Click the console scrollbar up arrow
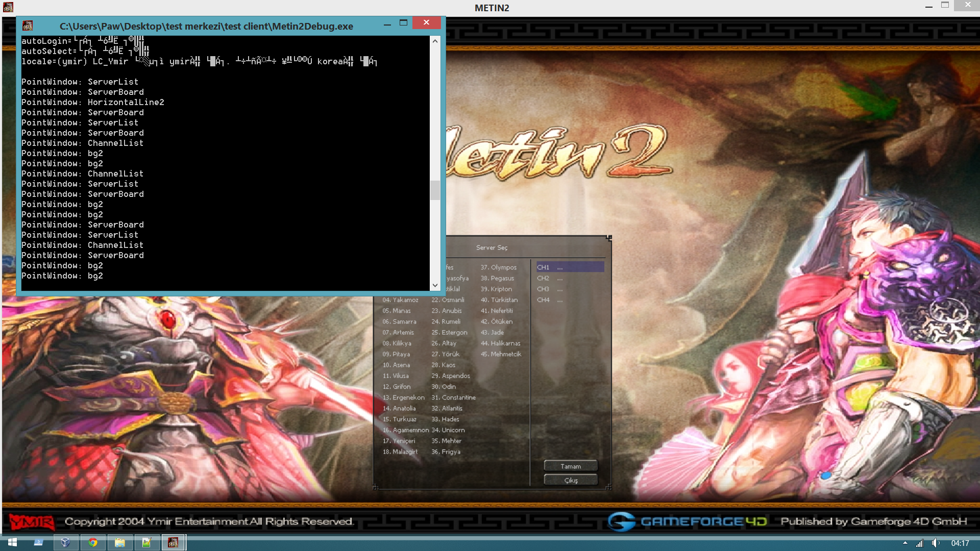The height and width of the screenshot is (551, 980). (435, 41)
